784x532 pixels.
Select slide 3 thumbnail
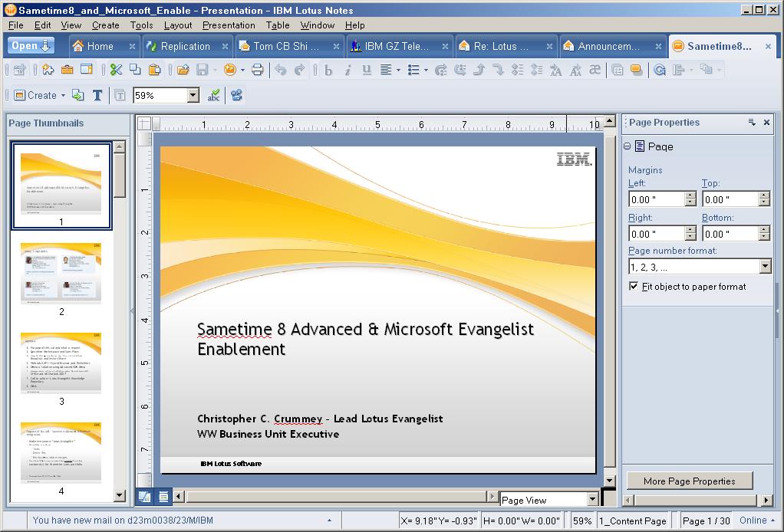tap(61, 363)
